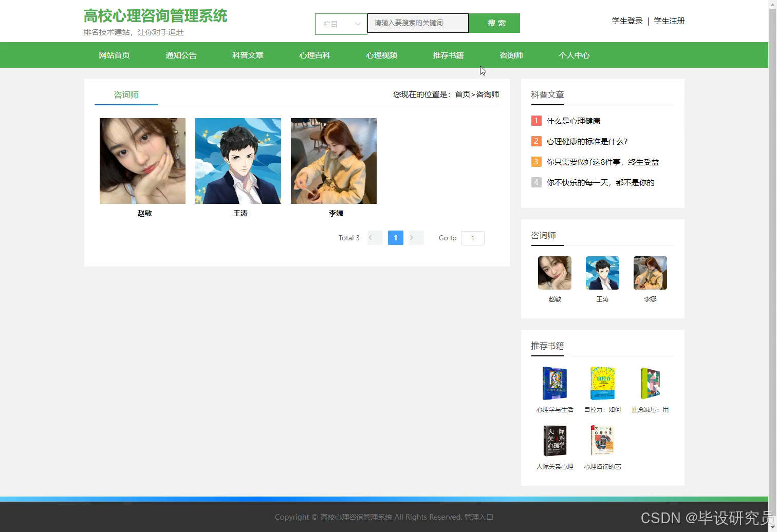Open the 个人中心 navigation item
777x532 pixels.
(x=574, y=55)
